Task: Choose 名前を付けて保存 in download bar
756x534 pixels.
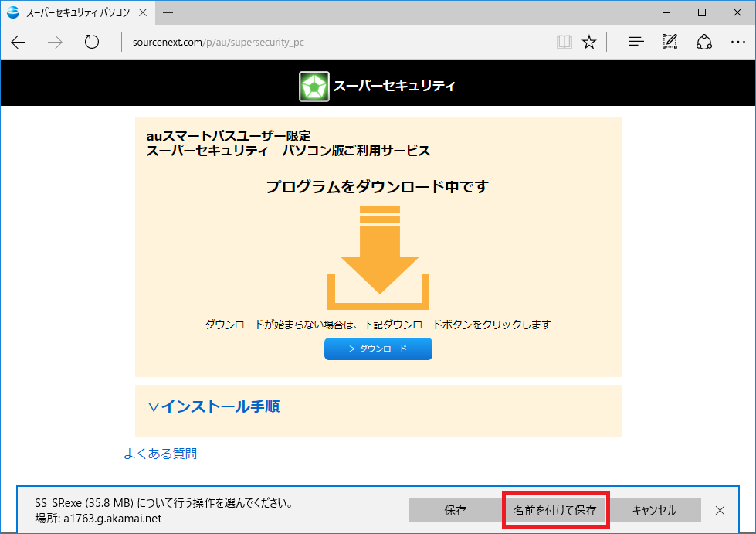Action: 555,510
